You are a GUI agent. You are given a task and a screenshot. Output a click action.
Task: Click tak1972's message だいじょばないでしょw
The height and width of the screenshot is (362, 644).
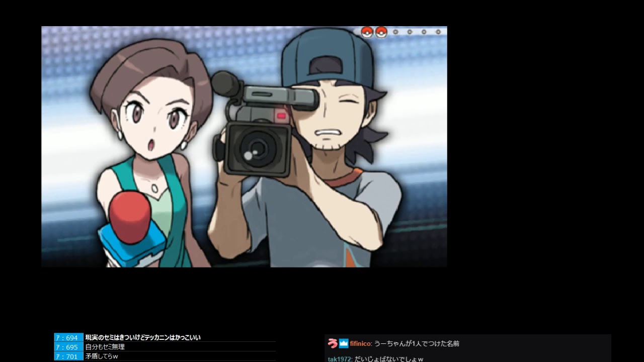click(x=389, y=359)
